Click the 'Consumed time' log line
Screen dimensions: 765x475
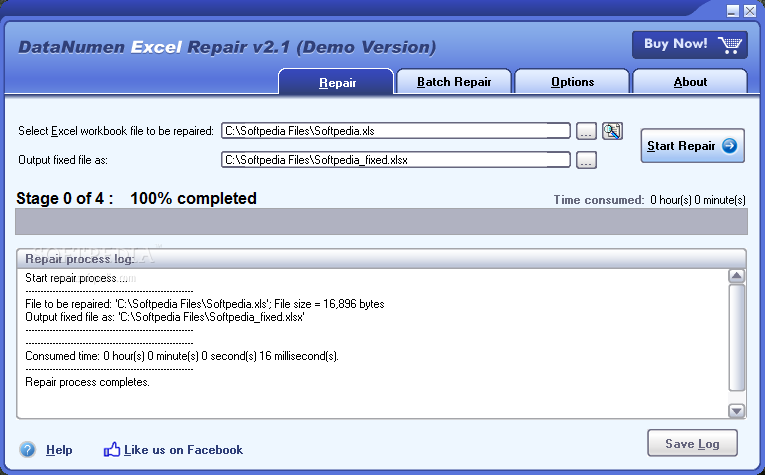(x=182, y=356)
